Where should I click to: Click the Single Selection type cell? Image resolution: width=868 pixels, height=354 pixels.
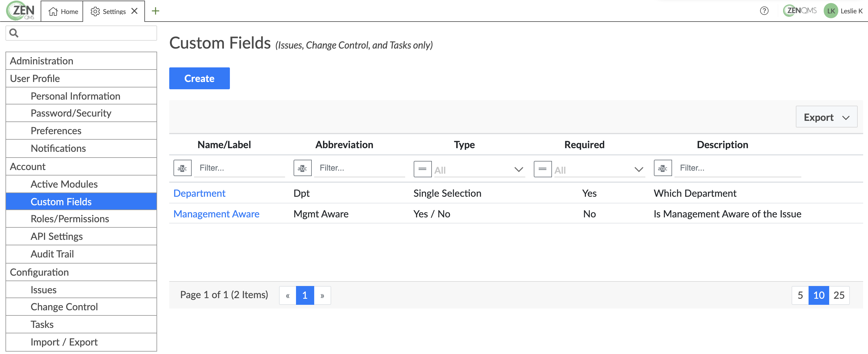click(447, 193)
